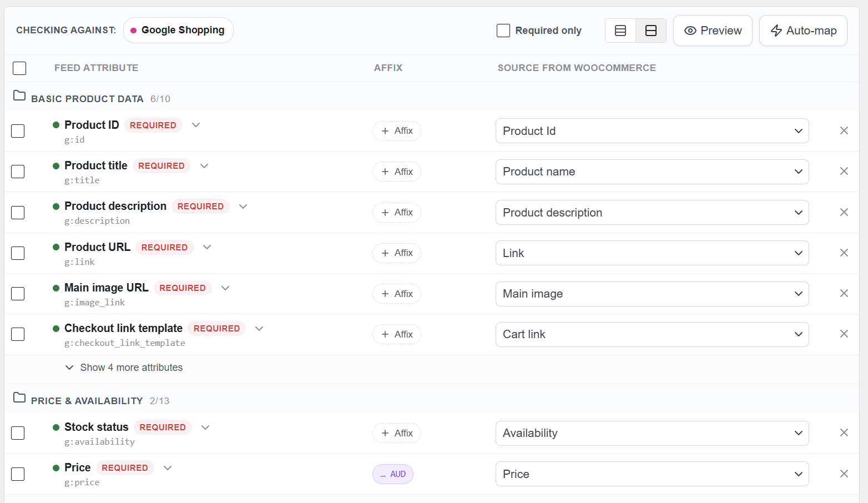Remove the Product ID mapping row
Viewport: 868px width, 503px height.
pyautogui.click(x=844, y=130)
